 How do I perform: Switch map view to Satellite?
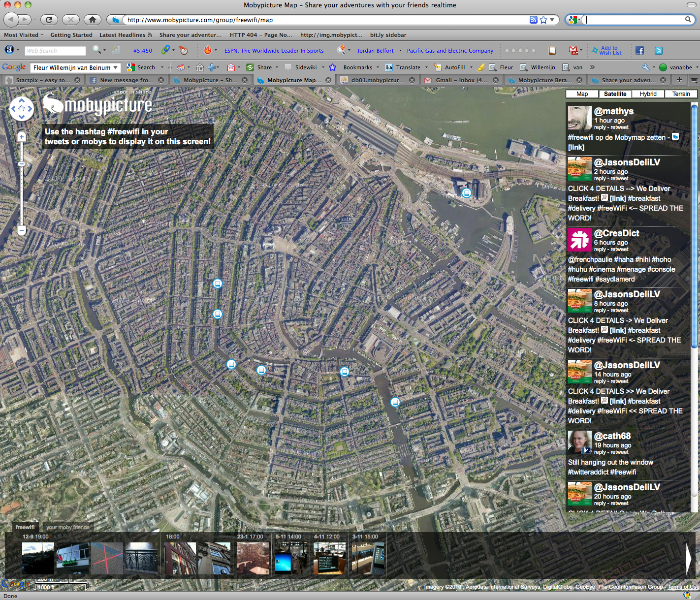coord(615,94)
